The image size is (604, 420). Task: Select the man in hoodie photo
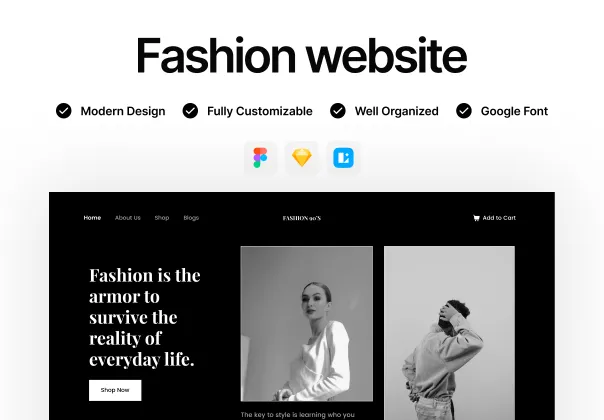click(450, 333)
